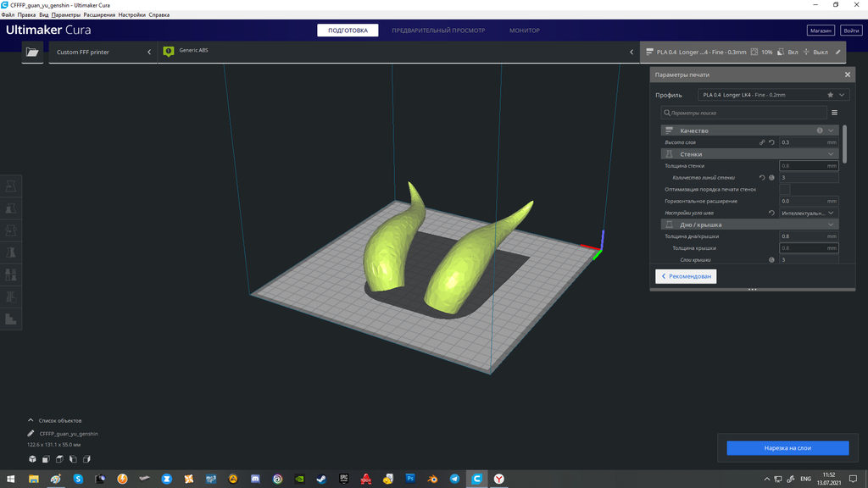Toggle wall print order optimization checkbox
Screen dimensions: 868x488
click(785, 189)
